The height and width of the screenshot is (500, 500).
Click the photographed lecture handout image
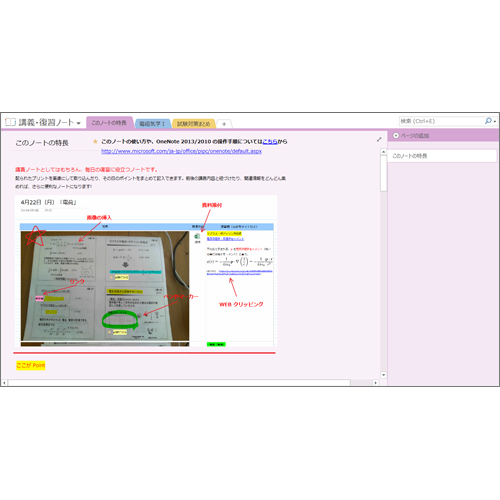105,286
